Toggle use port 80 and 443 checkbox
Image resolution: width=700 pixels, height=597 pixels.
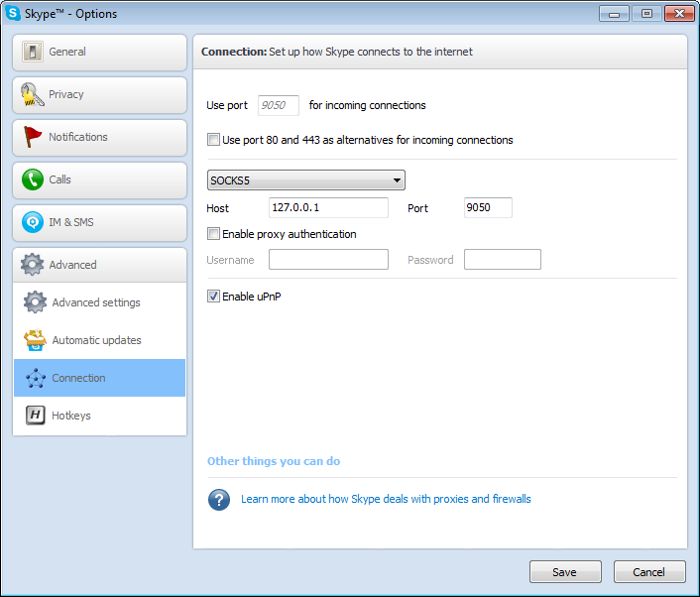click(213, 140)
